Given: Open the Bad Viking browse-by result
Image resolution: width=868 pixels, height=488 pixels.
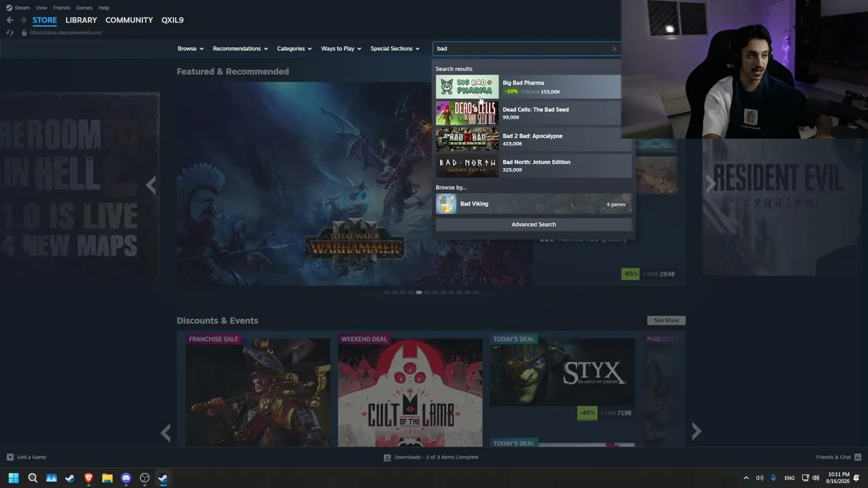Looking at the screenshot, I should pyautogui.click(x=534, y=203).
